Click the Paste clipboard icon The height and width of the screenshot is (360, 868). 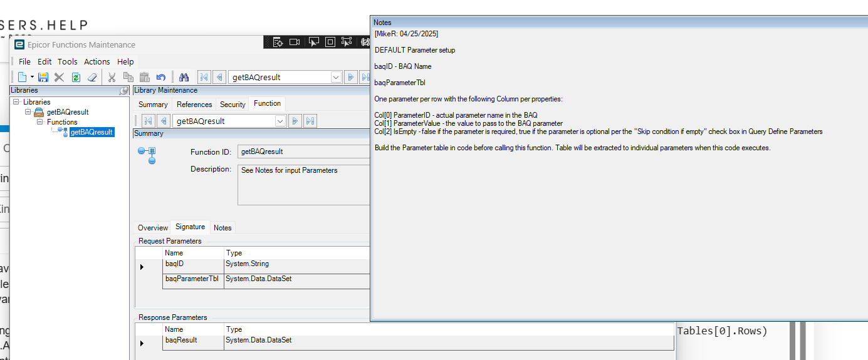click(144, 77)
